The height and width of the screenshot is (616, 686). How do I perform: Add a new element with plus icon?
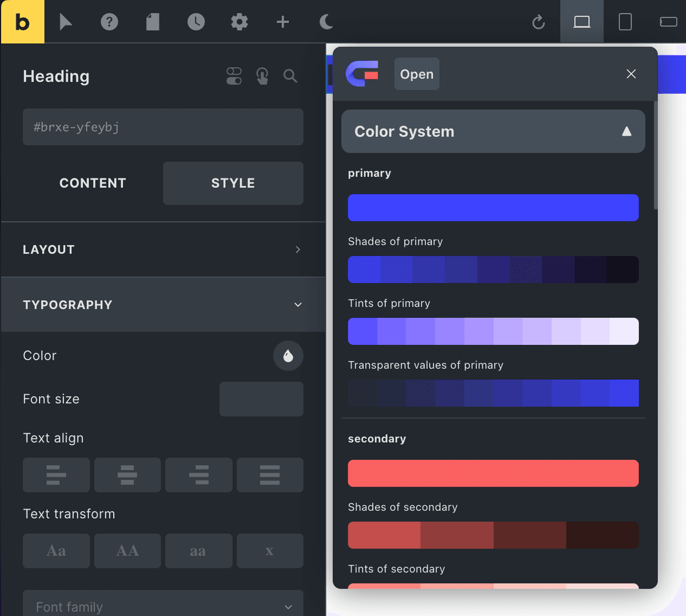pyautogui.click(x=282, y=22)
